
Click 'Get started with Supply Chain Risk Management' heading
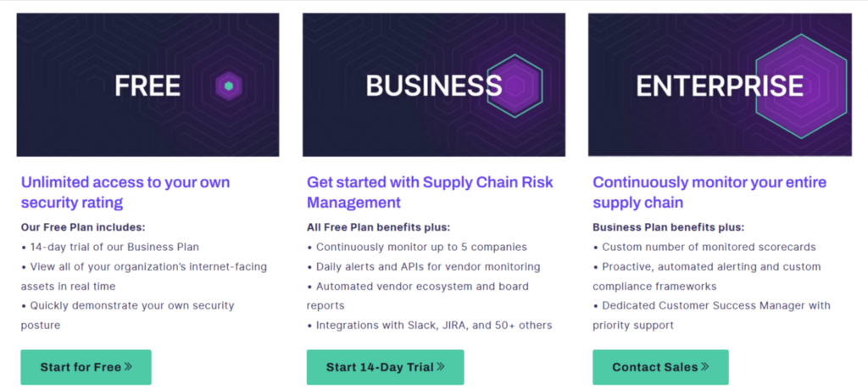pos(430,192)
